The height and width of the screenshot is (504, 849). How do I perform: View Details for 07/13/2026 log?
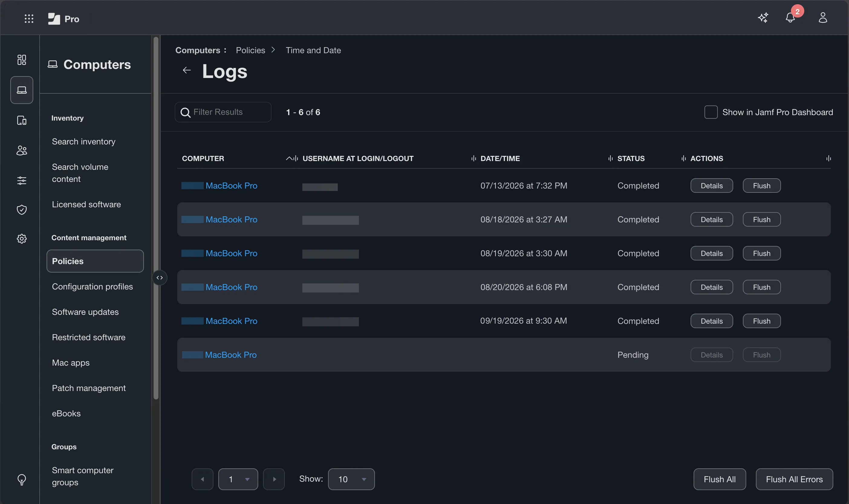[x=712, y=186]
